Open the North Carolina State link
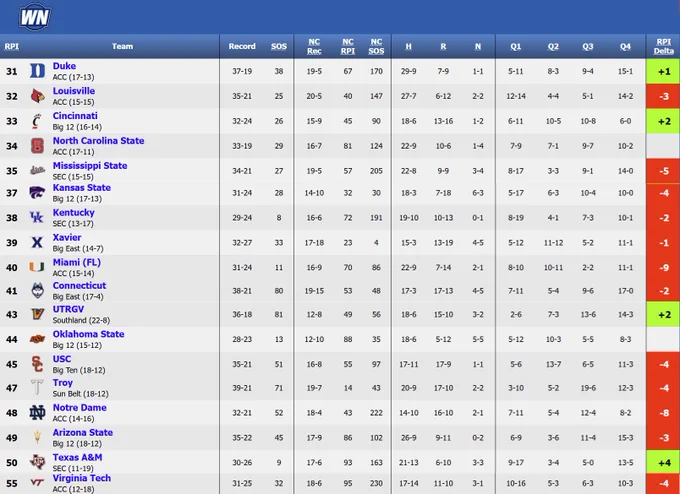This screenshot has width=680, height=494. click(x=98, y=141)
